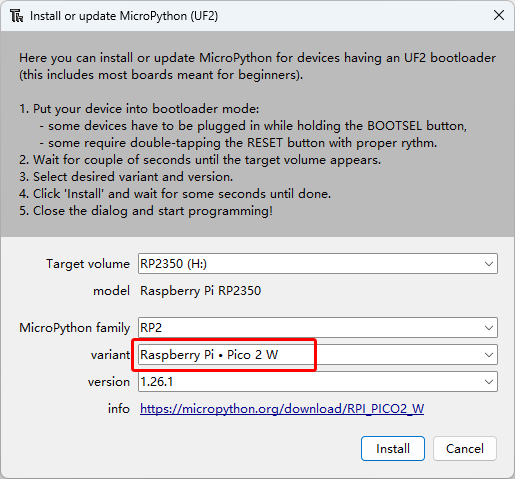
Task: Click step '1. Put your device into bootloader mode:'
Action: 139,109
